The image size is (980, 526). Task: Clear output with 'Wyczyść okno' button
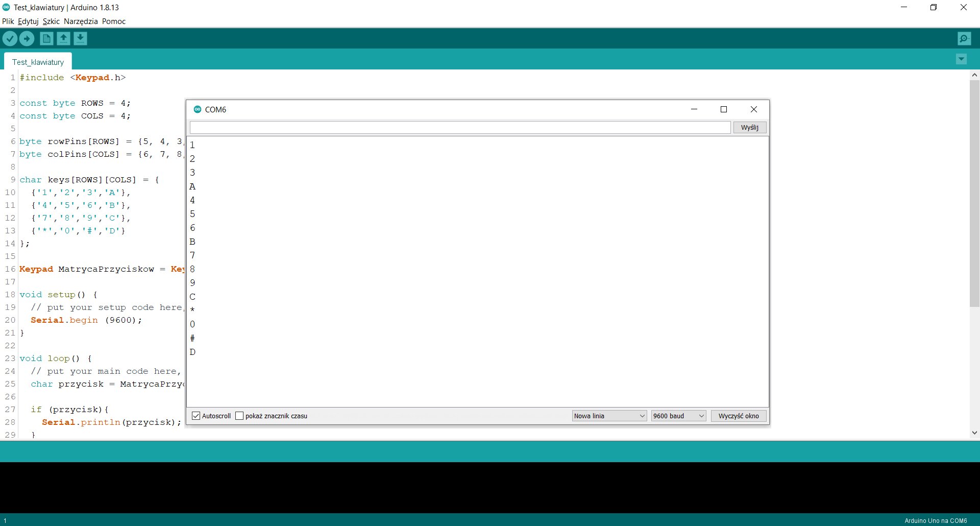(738, 416)
